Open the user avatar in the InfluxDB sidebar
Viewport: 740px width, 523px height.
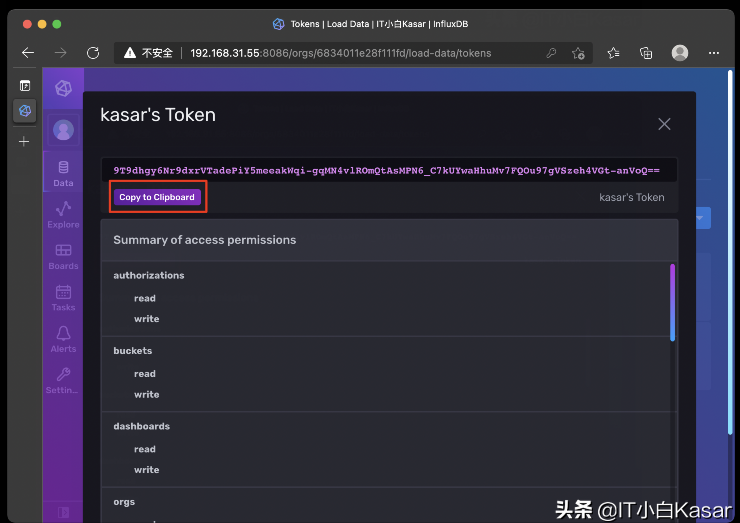(63, 130)
